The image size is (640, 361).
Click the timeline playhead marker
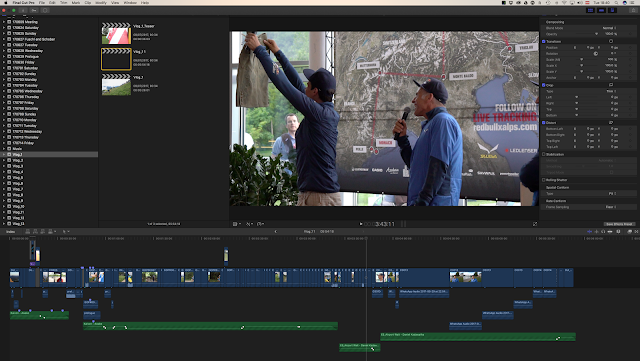coord(366,238)
